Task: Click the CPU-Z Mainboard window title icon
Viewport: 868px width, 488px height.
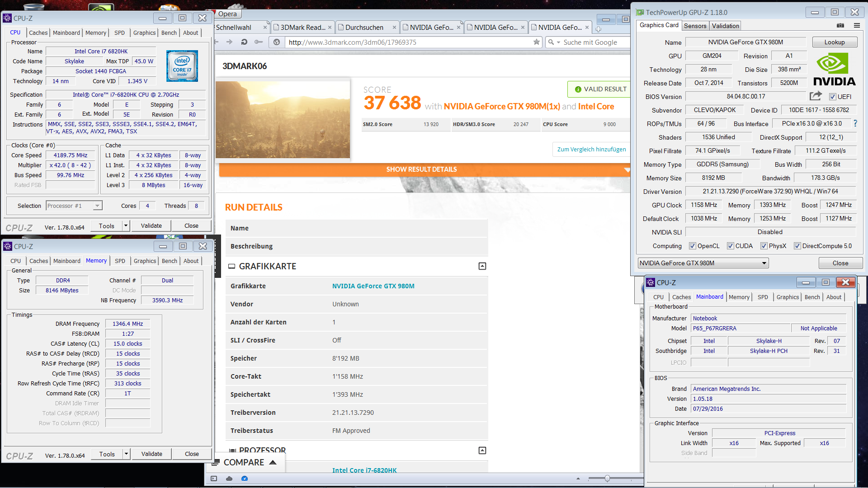Action: (x=651, y=282)
